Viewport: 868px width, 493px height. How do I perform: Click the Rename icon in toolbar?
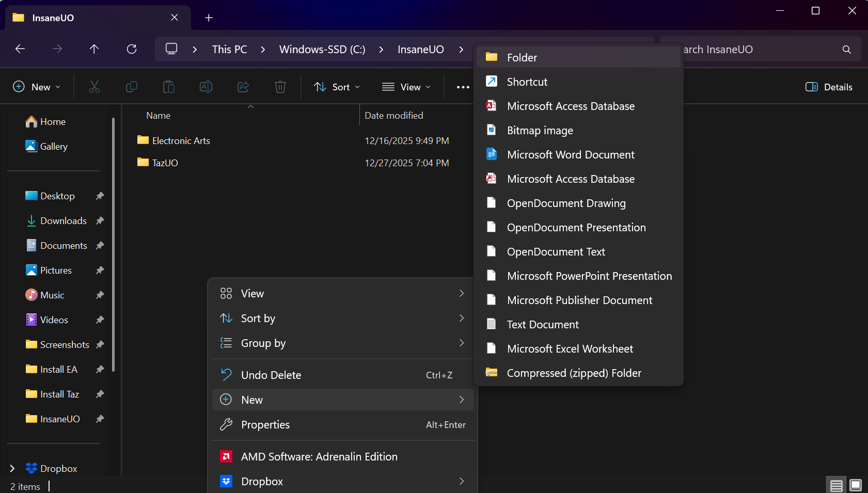click(x=206, y=87)
